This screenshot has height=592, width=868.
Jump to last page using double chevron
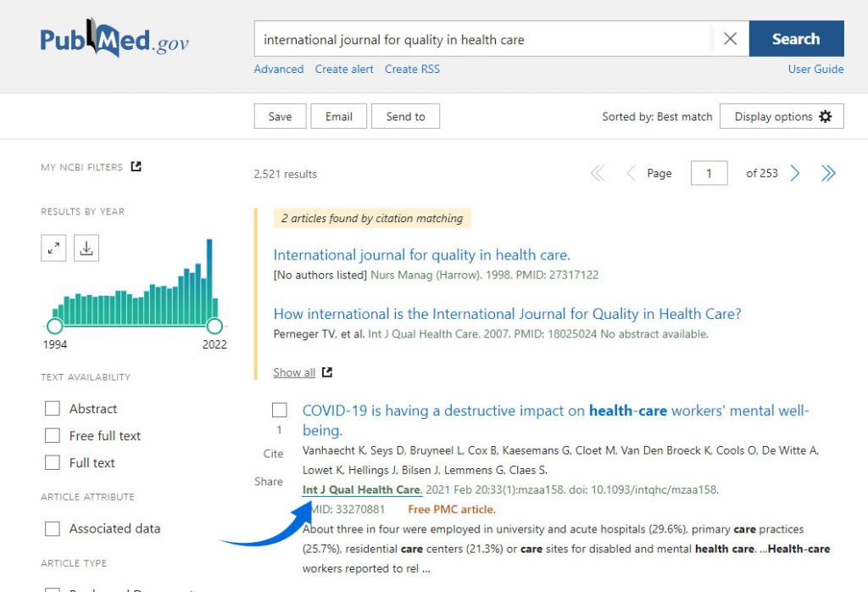click(828, 173)
